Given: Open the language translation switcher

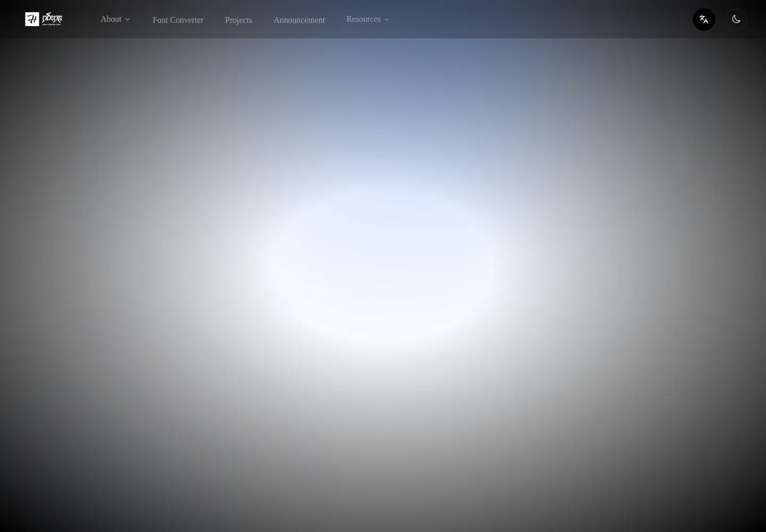Looking at the screenshot, I should click(704, 20).
